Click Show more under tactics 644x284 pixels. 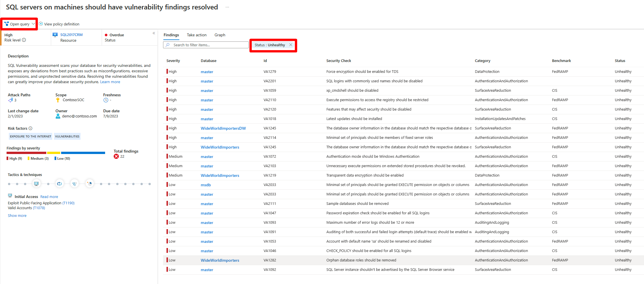click(x=17, y=216)
